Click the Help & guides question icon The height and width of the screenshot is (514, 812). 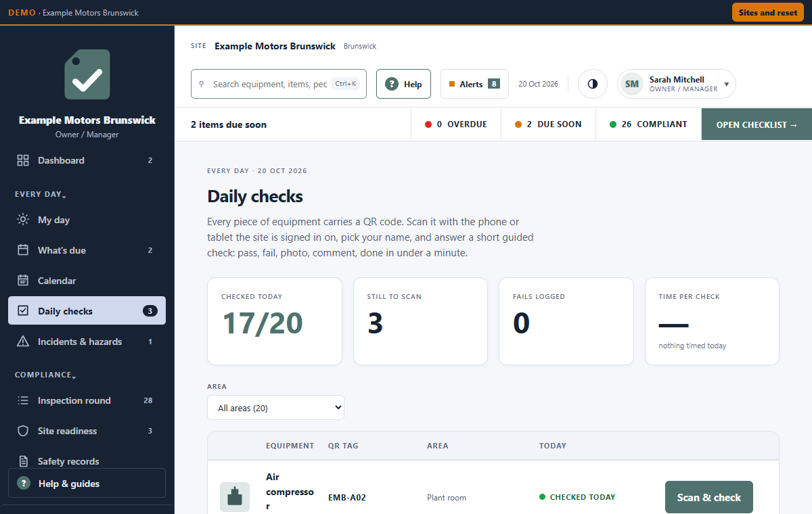click(24, 484)
